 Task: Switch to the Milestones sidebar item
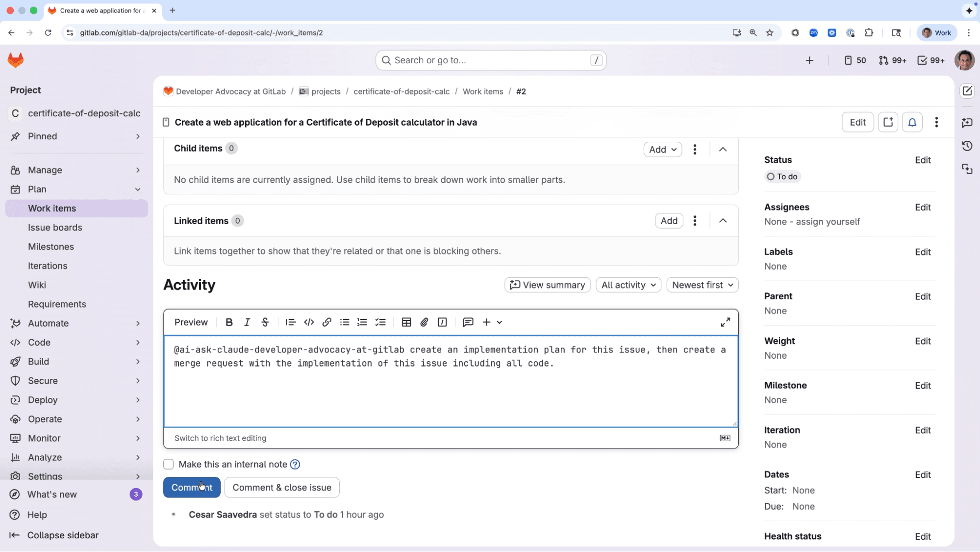[51, 246]
